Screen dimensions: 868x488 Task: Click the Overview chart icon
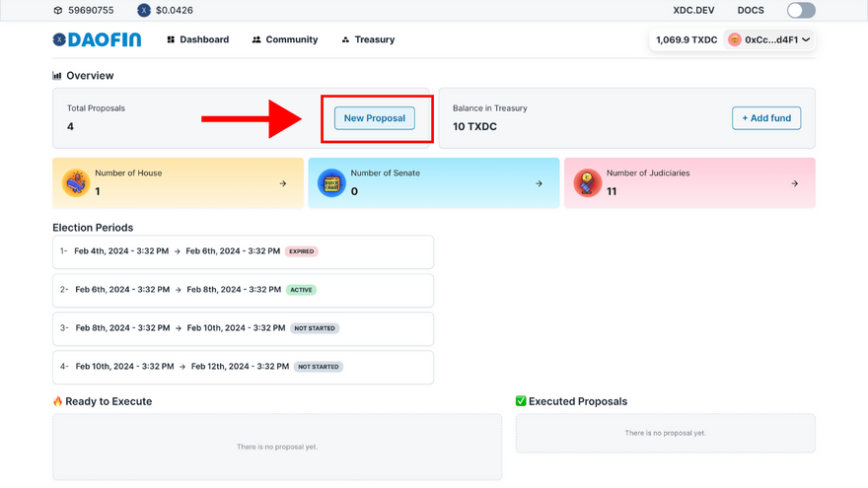point(57,76)
